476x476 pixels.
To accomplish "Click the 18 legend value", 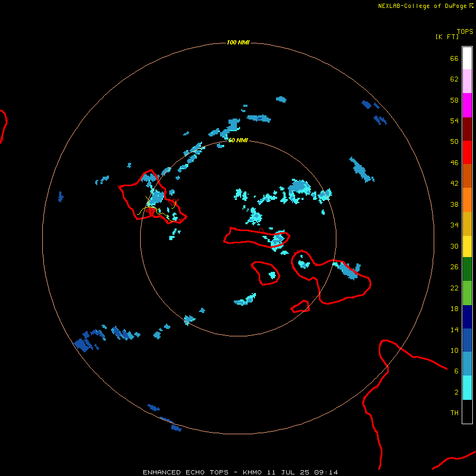I will coord(454,309).
